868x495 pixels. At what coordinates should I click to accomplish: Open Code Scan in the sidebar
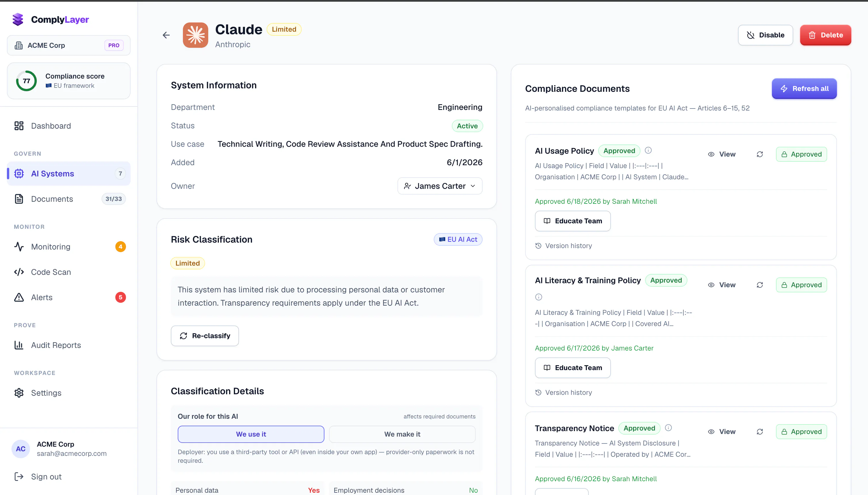click(69, 272)
